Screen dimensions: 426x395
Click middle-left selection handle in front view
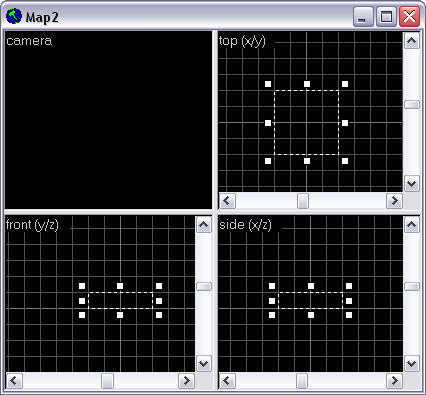[x=82, y=301]
